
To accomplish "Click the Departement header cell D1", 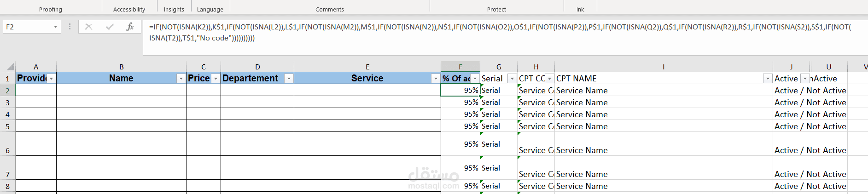I will coord(257,78).
